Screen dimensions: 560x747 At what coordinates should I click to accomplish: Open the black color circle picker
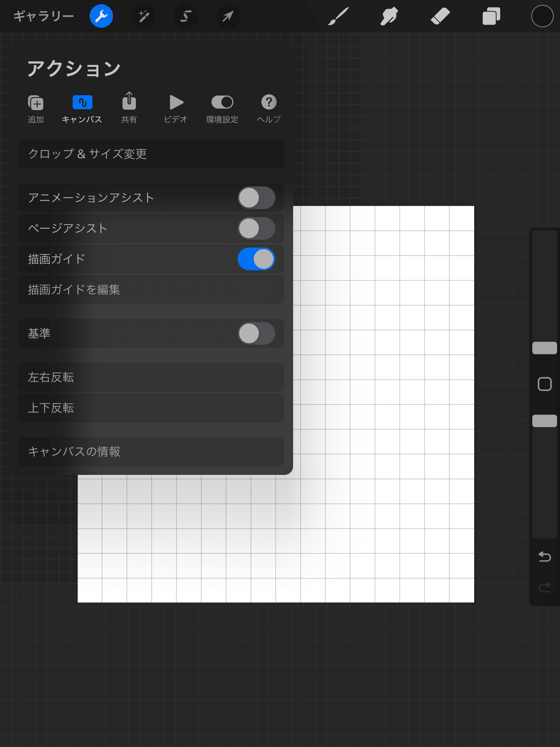[x=542, y=16]
